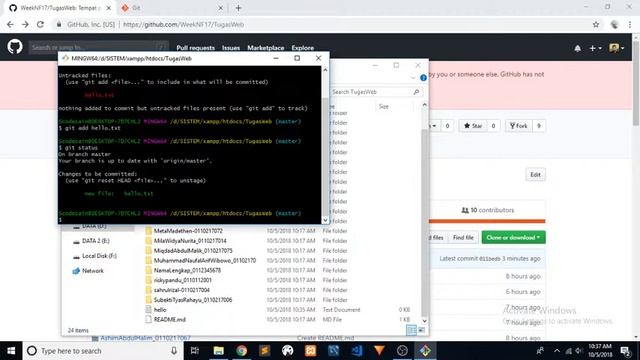
Task: Open Marketplace in GitHub header
Action: coord(266,48)
